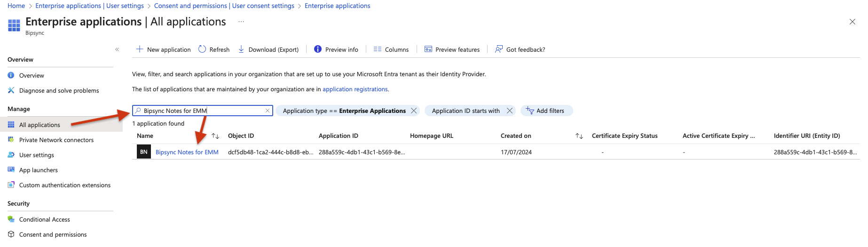Click the 17/07/2024 created date cell
Image resolution: width=868 pixels, height=247 pixels.
516,152
